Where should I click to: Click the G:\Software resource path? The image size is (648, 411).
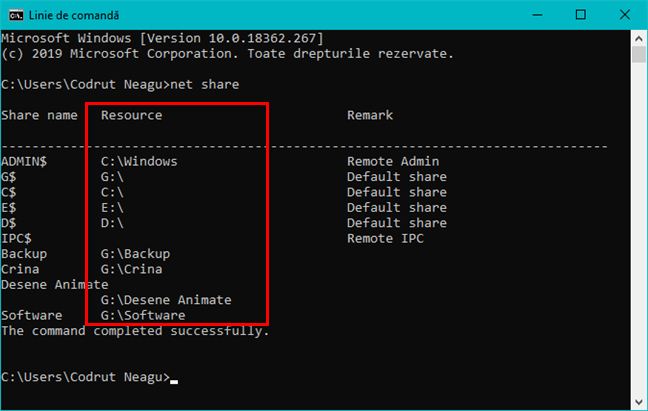click(x=143, y=315)
